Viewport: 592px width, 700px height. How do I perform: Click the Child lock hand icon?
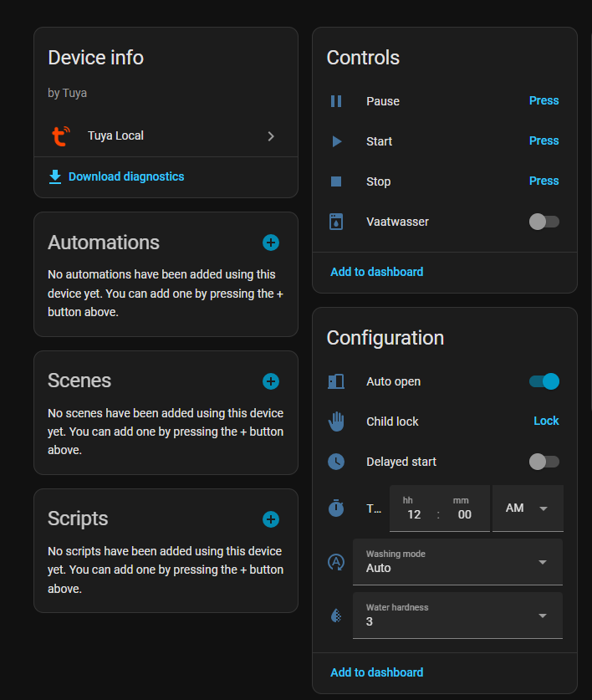click(336, 421)
